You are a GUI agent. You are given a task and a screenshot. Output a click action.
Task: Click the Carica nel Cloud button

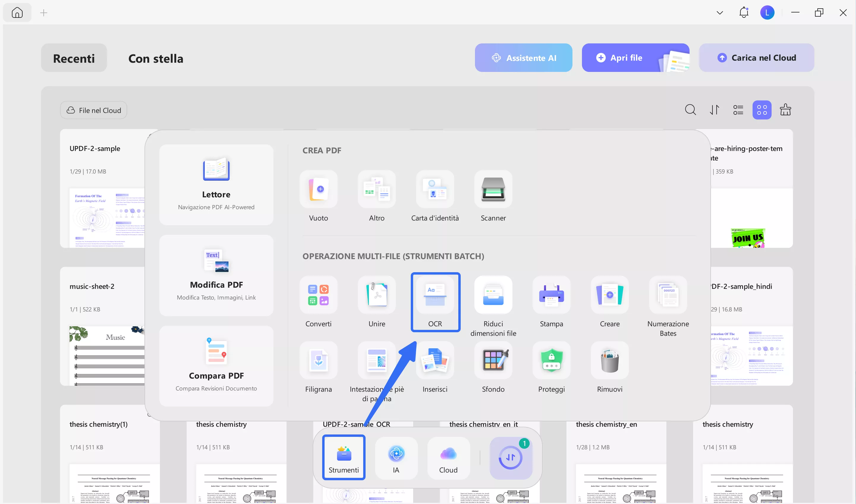(756, 58)
